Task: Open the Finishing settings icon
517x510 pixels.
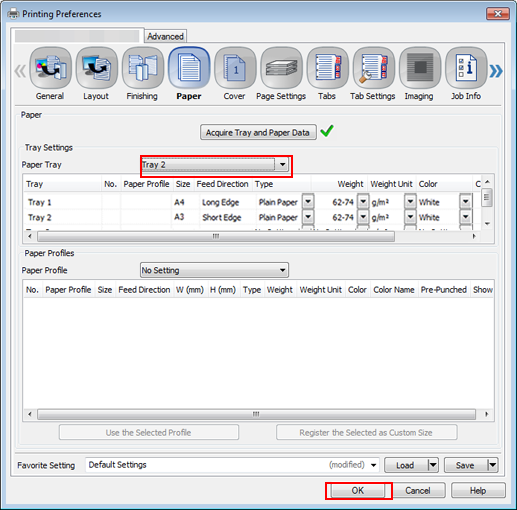Action: (143, 68)
